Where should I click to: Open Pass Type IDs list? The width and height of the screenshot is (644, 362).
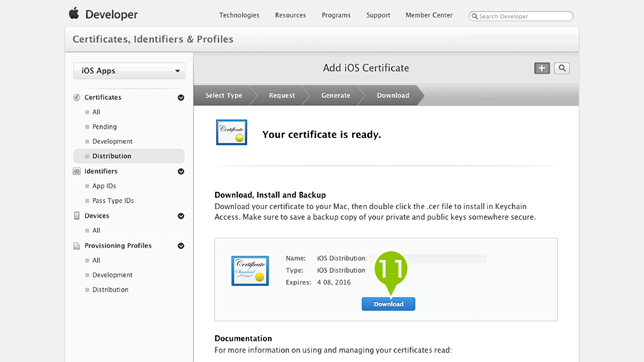tap(113, 201)
